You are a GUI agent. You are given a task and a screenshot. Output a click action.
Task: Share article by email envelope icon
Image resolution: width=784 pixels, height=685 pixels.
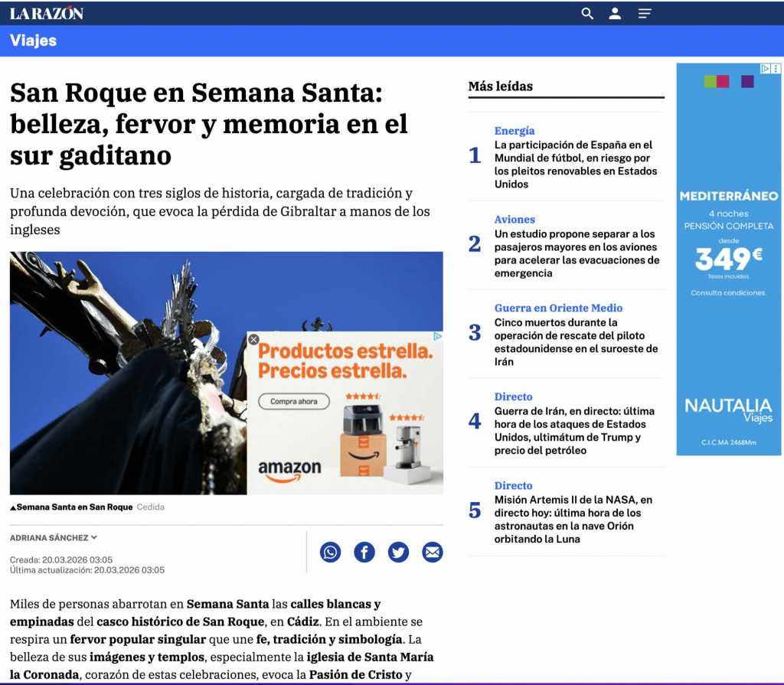tap(433, 552)
